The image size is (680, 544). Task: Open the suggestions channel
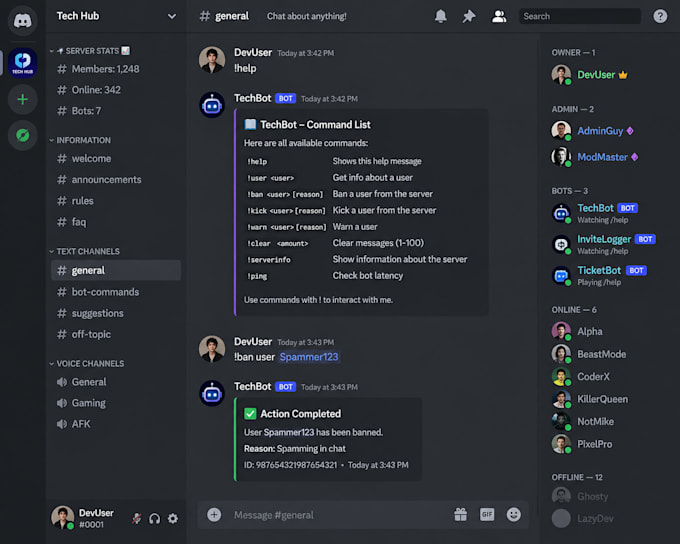coord(116,313)
